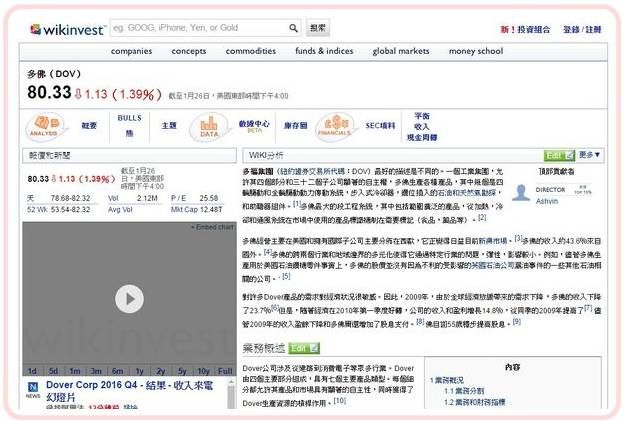Open contents item 1.2

tap(474, 402)
